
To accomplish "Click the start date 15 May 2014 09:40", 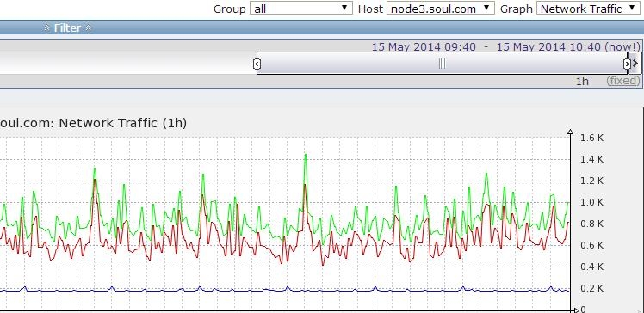I will [424, 46].
